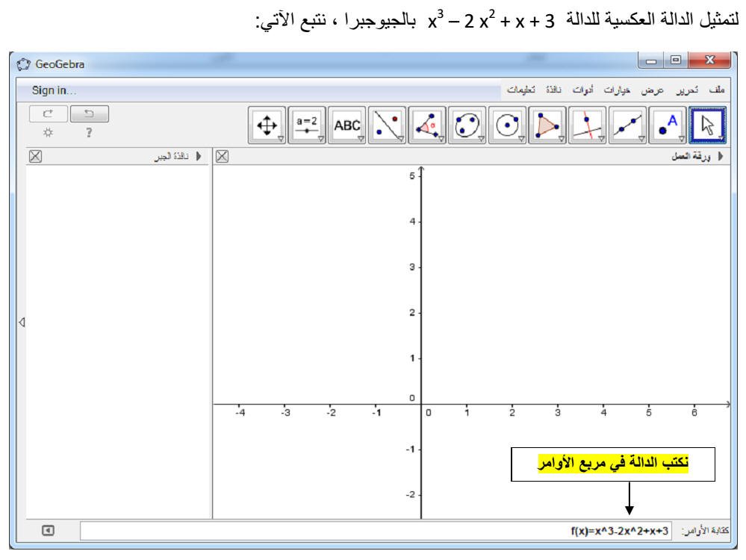Open the input help icon beside the command bar

48,530
